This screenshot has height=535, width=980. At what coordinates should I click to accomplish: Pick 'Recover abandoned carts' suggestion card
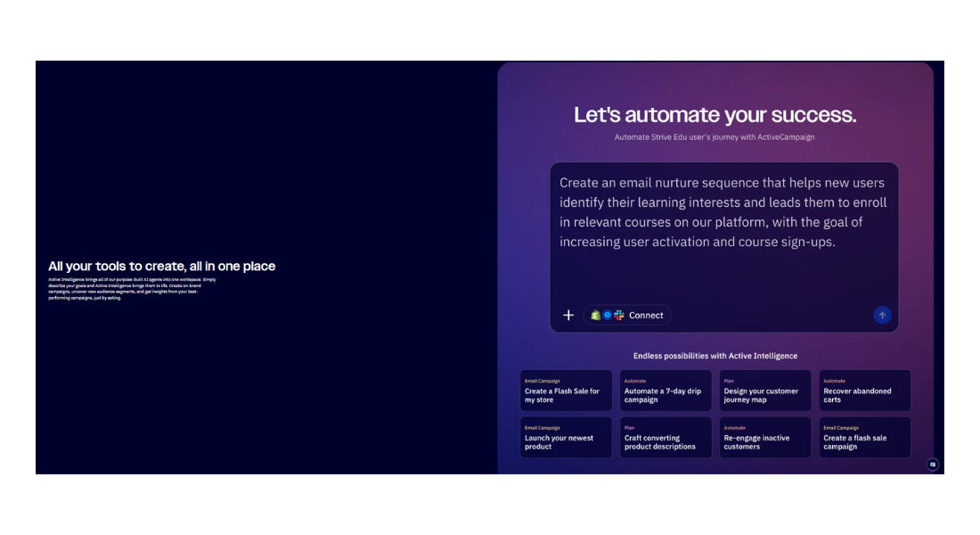(x=865, y=391)
